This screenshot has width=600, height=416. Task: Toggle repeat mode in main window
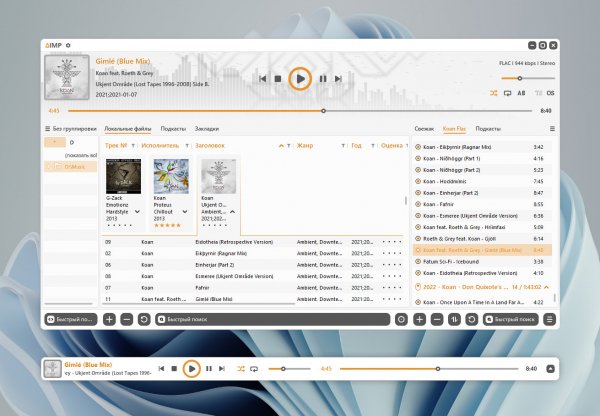[x=507, y=93]
